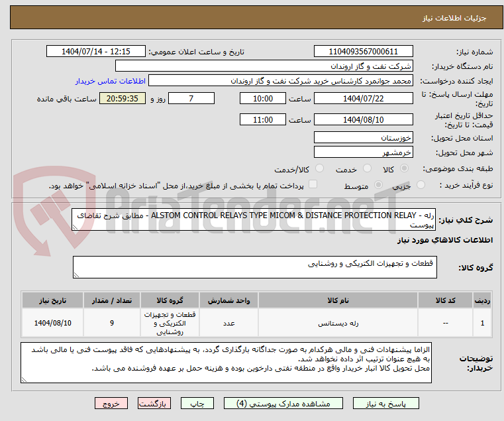504x421 pixels.
Task: Click the نام کالا column header
Action: click(x=338, y=300)
